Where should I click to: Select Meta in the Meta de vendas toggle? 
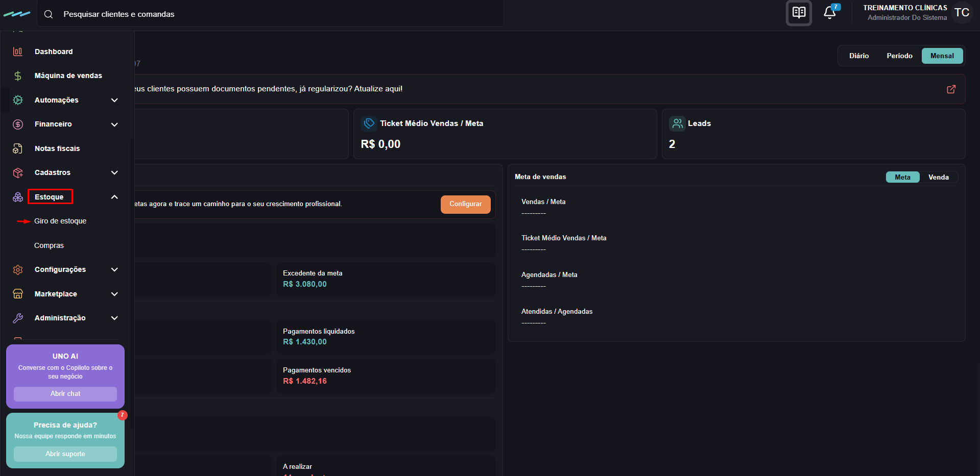click(902, 177)
